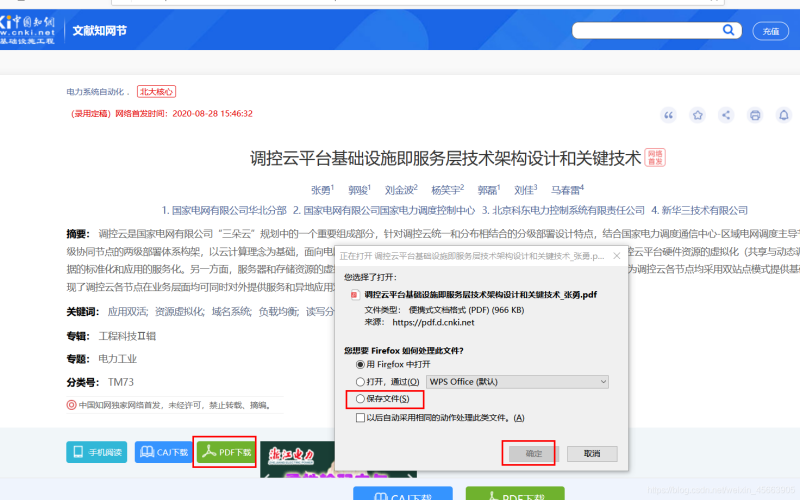The image size is (800, 500).
Task: Select 保存文件 radio option
Action: click(x=360, y=398)
